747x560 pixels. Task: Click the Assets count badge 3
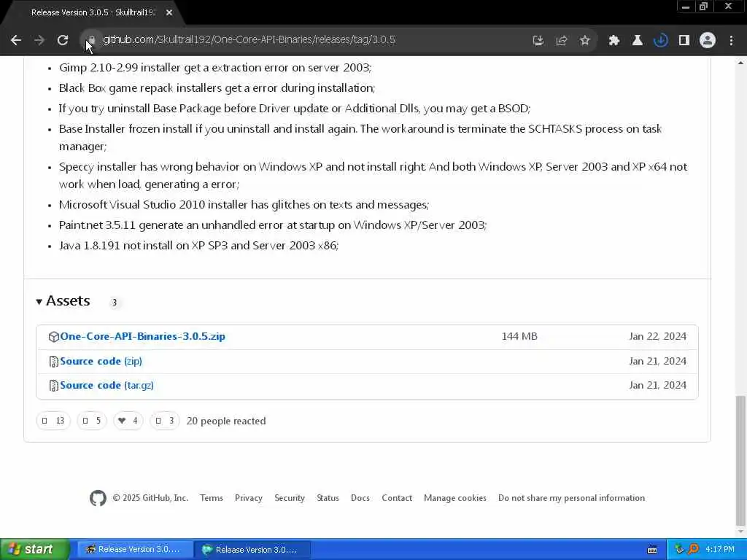click(x=115, y=303)
